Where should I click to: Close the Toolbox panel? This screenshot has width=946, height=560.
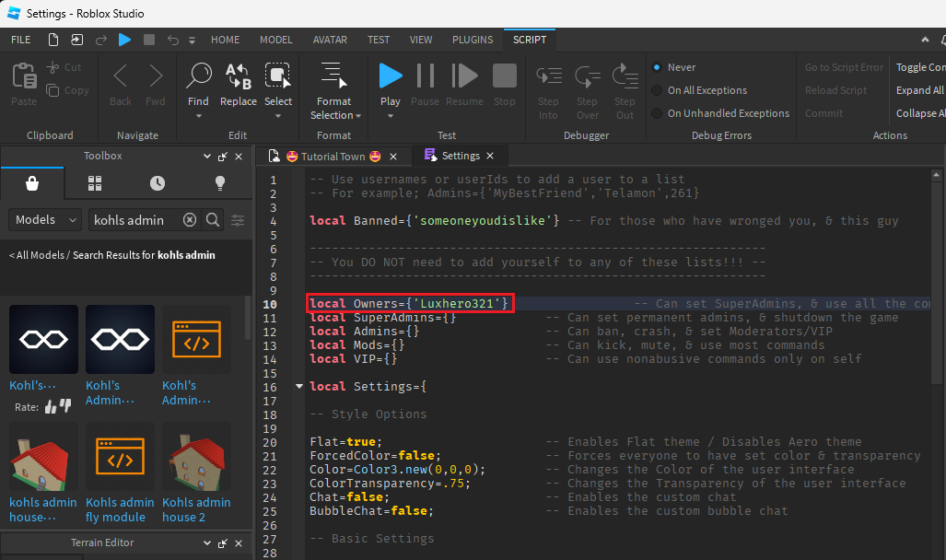[x=239, y=157]
